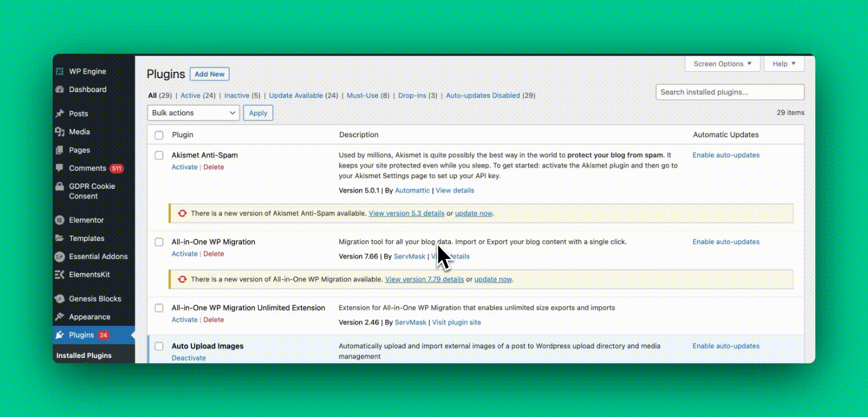Click the Apply bulk action button

(258, 113)
